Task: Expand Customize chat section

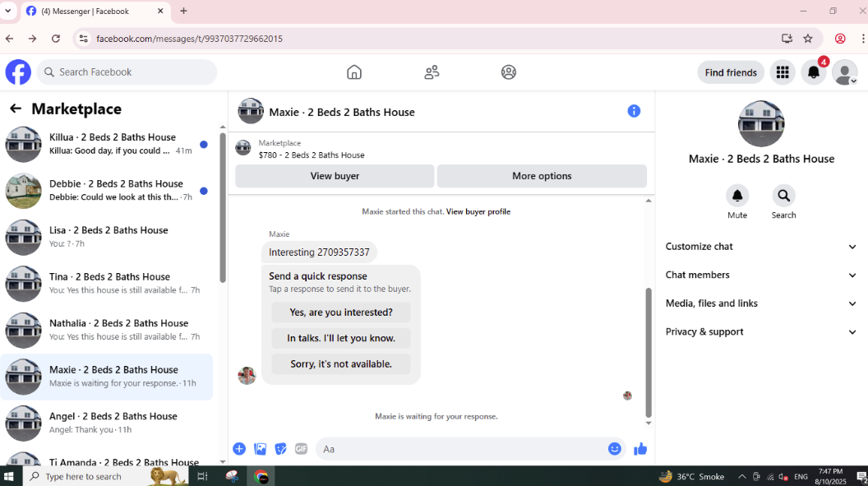Action: [x=761, y=247]
